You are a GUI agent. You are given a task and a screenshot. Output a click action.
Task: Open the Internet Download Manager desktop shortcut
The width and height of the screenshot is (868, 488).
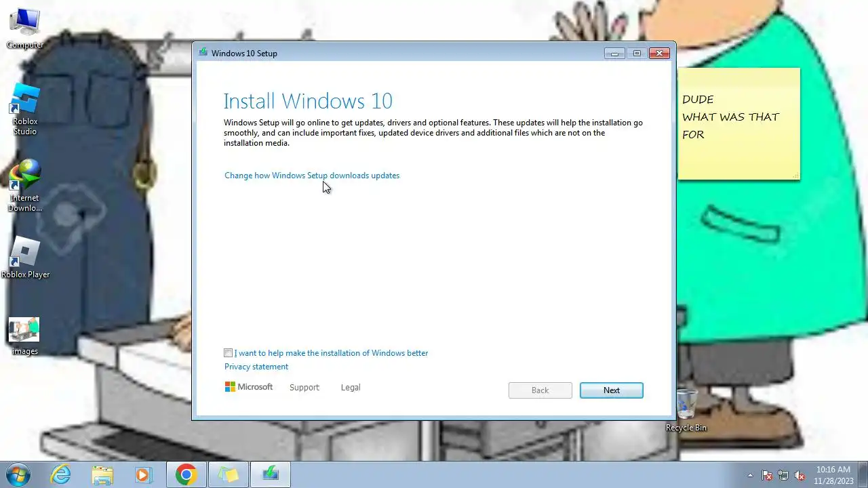25,186
